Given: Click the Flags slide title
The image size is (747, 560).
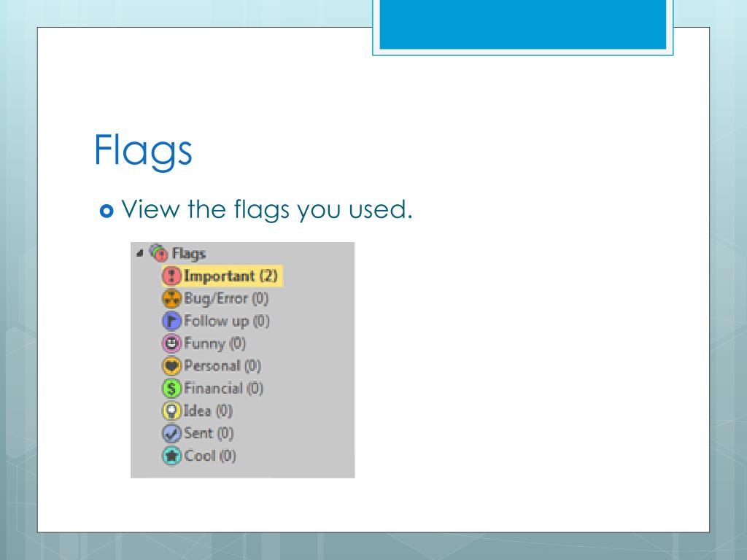Looking at the screenshot, I should point(143,151).
